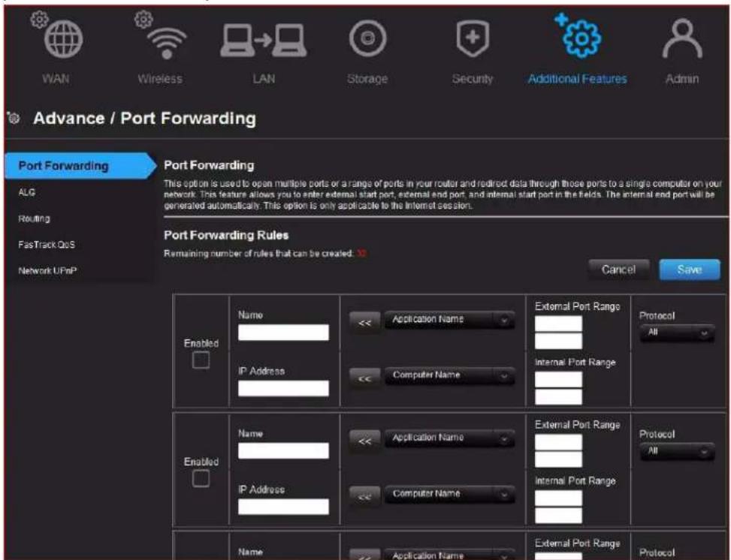
Task: Click the Remaining number of rules text
Action: (x=264, y=254)
